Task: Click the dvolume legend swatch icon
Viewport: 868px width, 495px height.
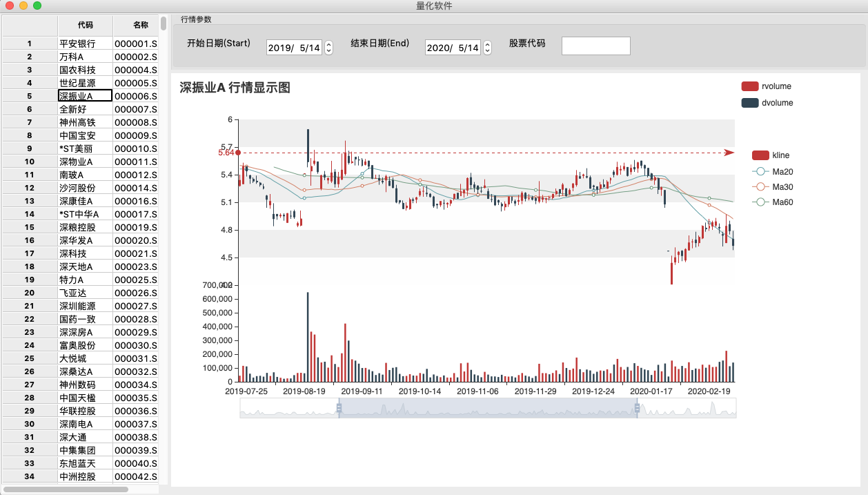Action: [x=750, y=102]
